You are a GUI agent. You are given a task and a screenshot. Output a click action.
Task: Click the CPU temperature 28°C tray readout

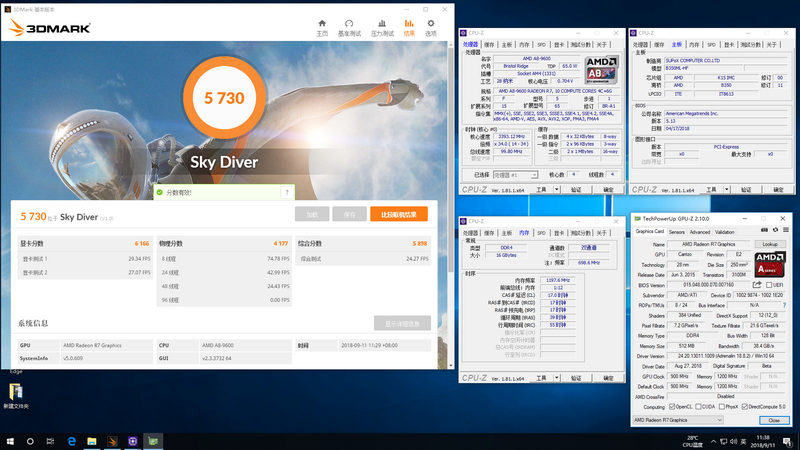[x=692, y=441]
